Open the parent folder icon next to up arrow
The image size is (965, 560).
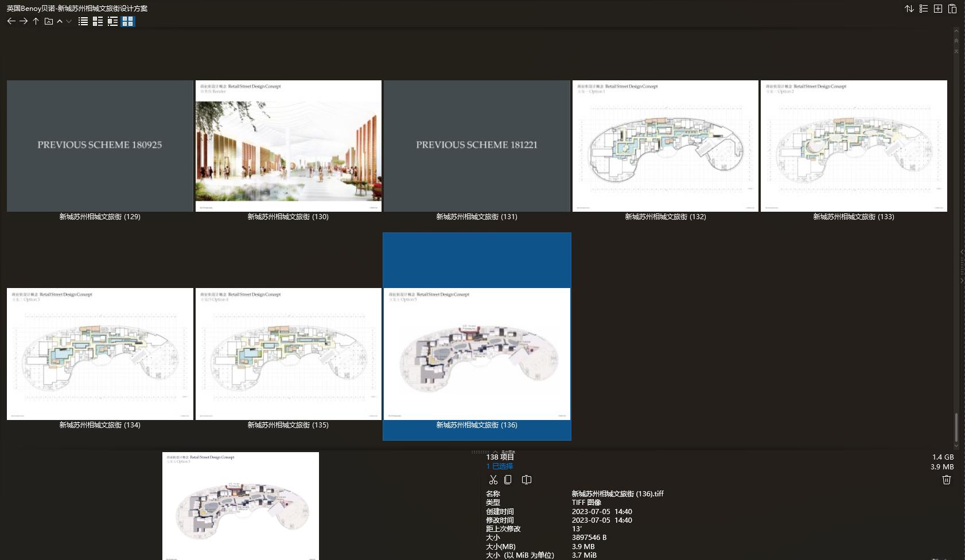coord(48,21)
